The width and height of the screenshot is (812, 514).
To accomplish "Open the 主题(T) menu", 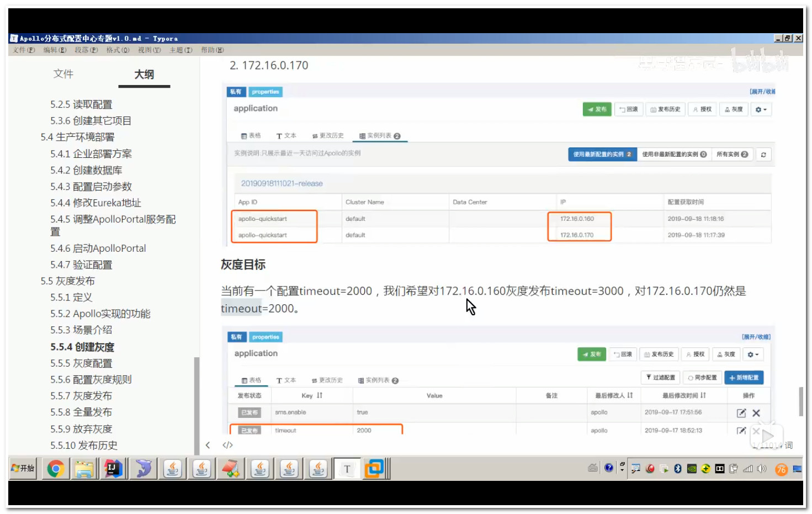I will [181, 50].
